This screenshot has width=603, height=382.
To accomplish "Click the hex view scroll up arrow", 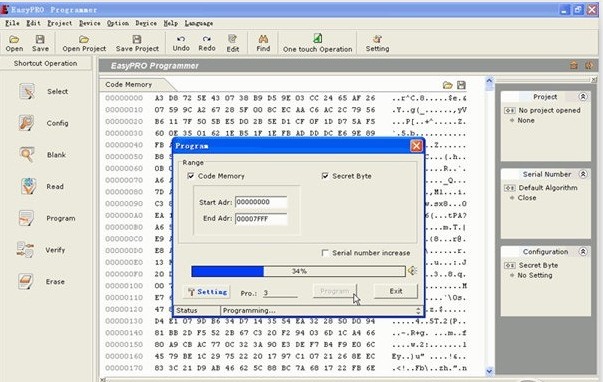I will pos(489,81).
